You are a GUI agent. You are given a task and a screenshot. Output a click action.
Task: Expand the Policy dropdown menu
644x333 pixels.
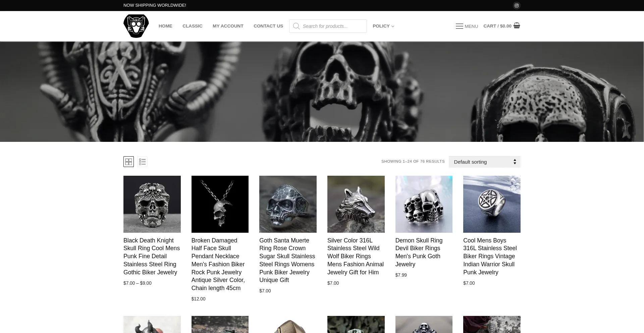coord(383,26)
